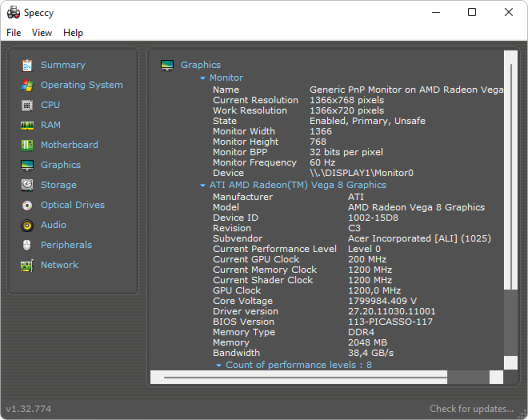The image size is (528, 420).
Task: Click the 2048 MB memory value
Action: click(367, 343)
